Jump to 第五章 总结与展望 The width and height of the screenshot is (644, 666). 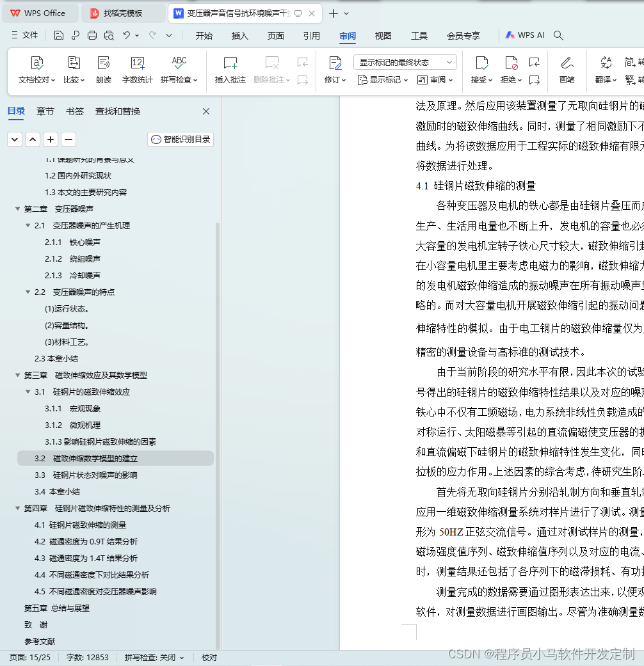(56, 608)
